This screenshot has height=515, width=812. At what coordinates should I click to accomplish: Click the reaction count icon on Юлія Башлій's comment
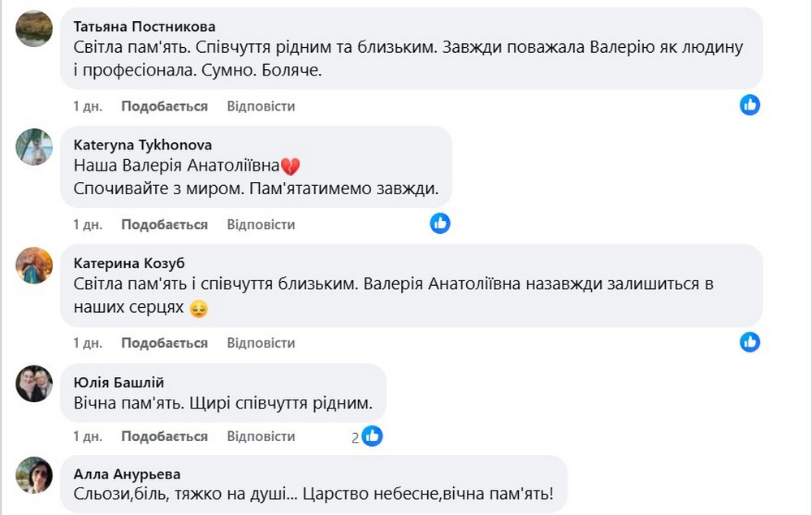372,435
